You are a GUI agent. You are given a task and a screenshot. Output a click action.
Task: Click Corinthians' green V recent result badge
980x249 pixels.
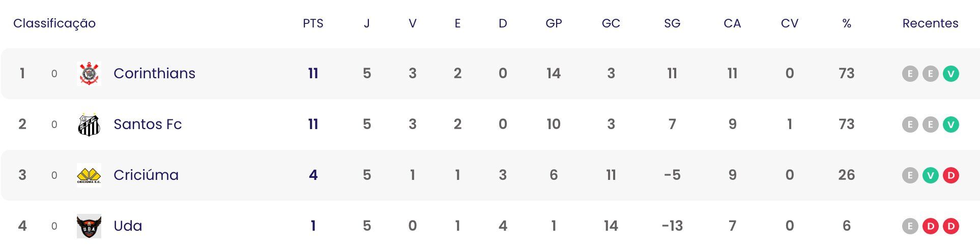[950, 74]
